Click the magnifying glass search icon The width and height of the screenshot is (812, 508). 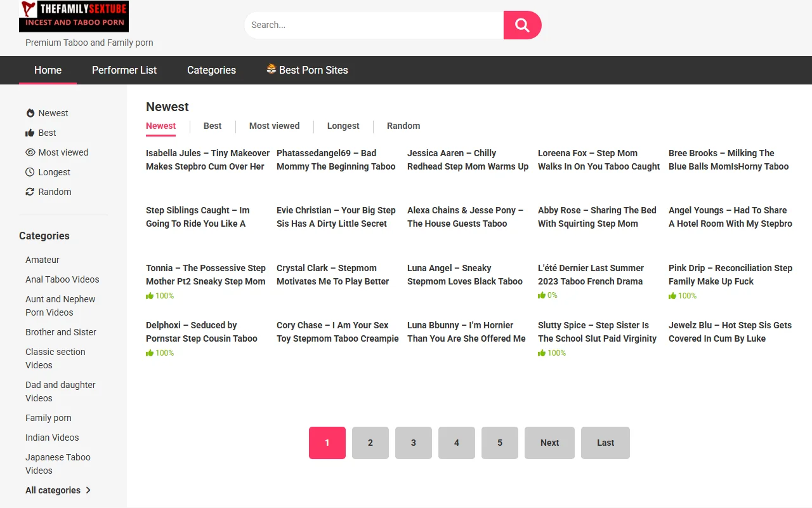click(x=522, y=25)
